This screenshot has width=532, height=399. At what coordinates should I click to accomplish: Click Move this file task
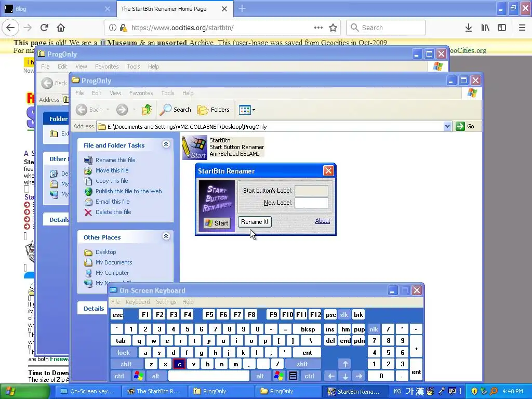click(x=112, y=170)
